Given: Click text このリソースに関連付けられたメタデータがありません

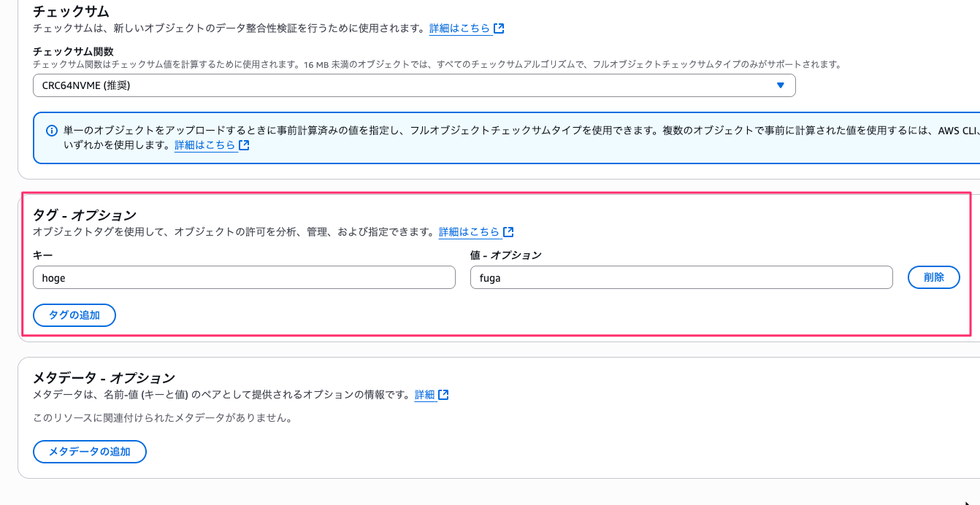Looking at the screenshot, I should (162, 419).
